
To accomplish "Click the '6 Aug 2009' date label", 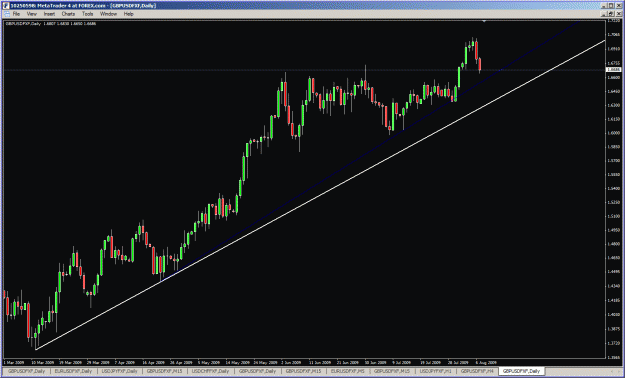I will coord(486,363).
